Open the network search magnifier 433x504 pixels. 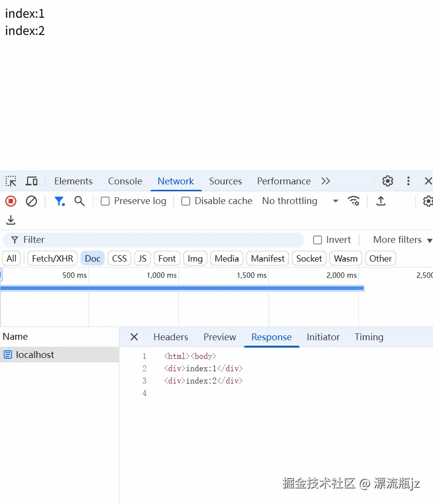point(80,201)
